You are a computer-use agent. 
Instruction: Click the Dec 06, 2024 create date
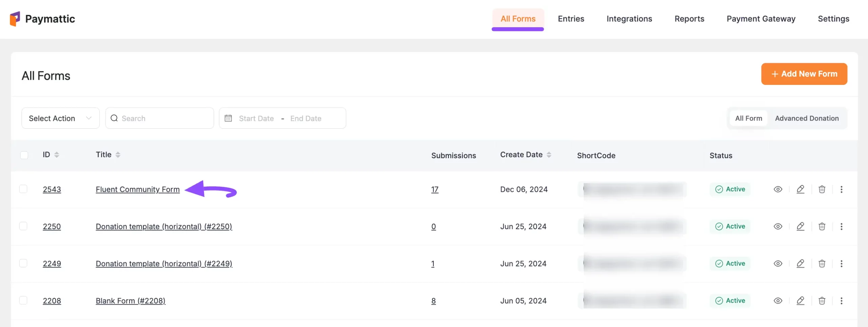point(524,189)
